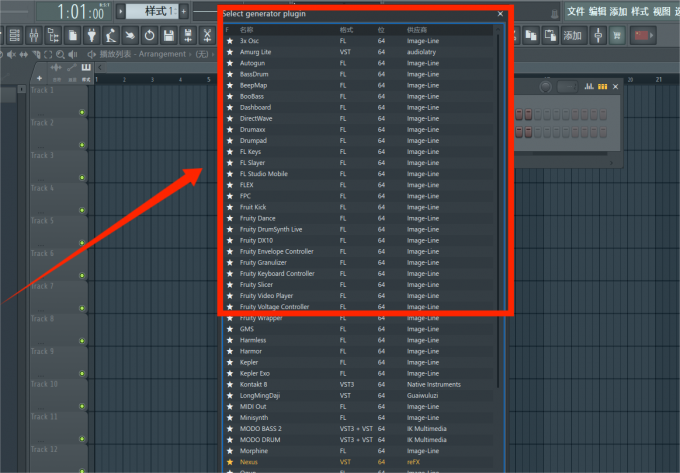Select Kontakt 8 in plugin list
680x473 pixels.
[358, 385]
